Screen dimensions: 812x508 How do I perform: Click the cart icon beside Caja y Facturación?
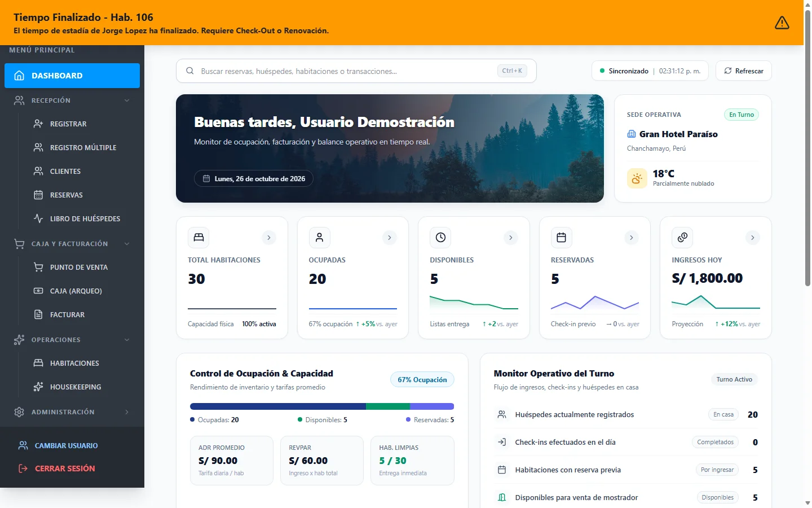[19, 244]
